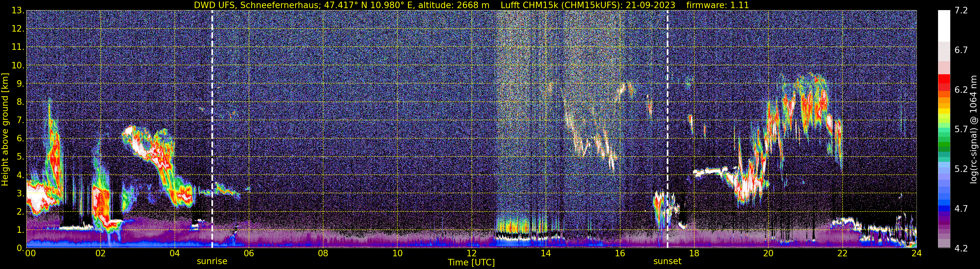The image size is (980, 269).
Task: Click height-axis tick '9.'
Action: pyautogui.click(x=20, y=83)
